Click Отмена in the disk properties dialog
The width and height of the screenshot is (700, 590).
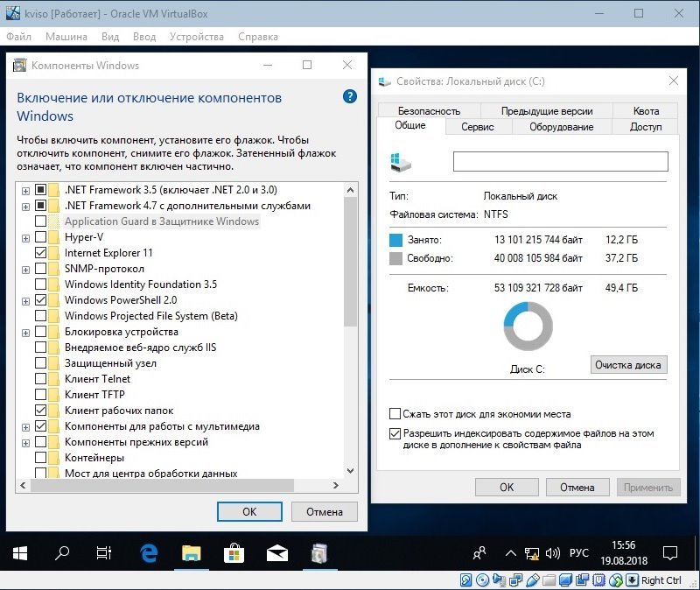pyautogui.click(x=577, y=488)
